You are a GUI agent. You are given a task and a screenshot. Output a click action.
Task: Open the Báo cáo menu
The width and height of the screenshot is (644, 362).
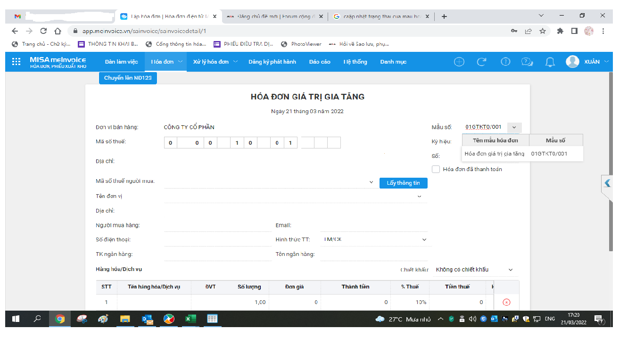pos(320,62)
